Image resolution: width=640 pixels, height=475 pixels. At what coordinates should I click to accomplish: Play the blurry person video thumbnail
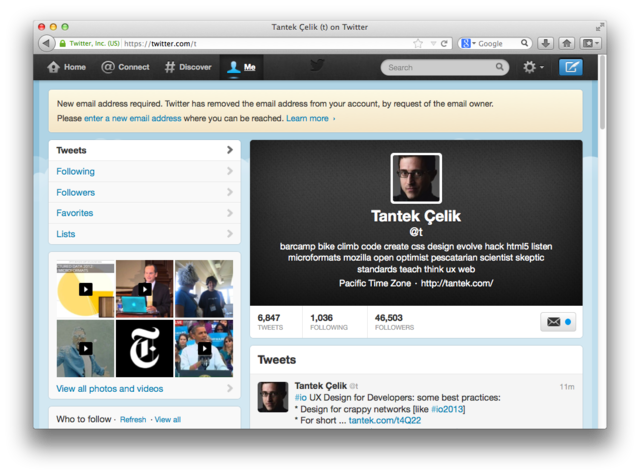[x=85, y=348]
